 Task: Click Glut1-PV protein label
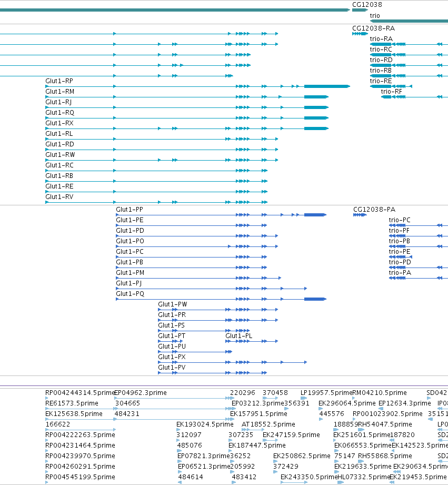172,367
